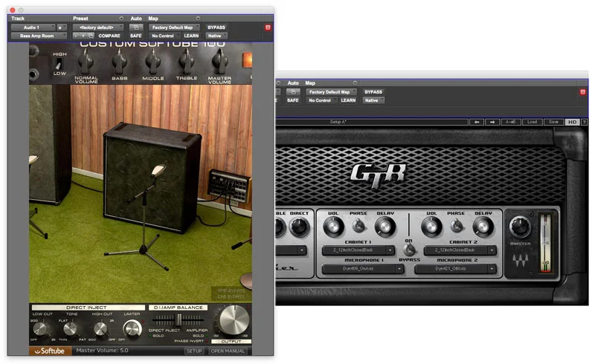Click the Cabinet 2 Vol knob in GTR
595x364 pixels.
click(431, 227)
